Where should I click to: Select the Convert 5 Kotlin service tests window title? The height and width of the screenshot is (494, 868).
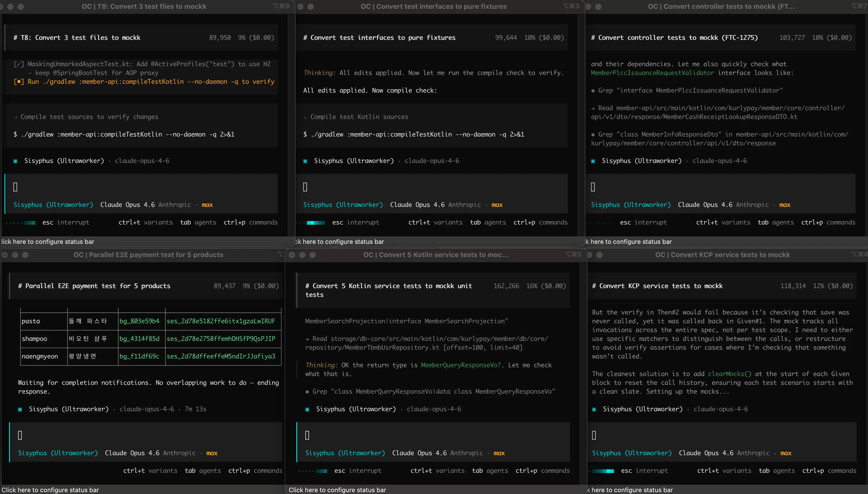(436, 255)
